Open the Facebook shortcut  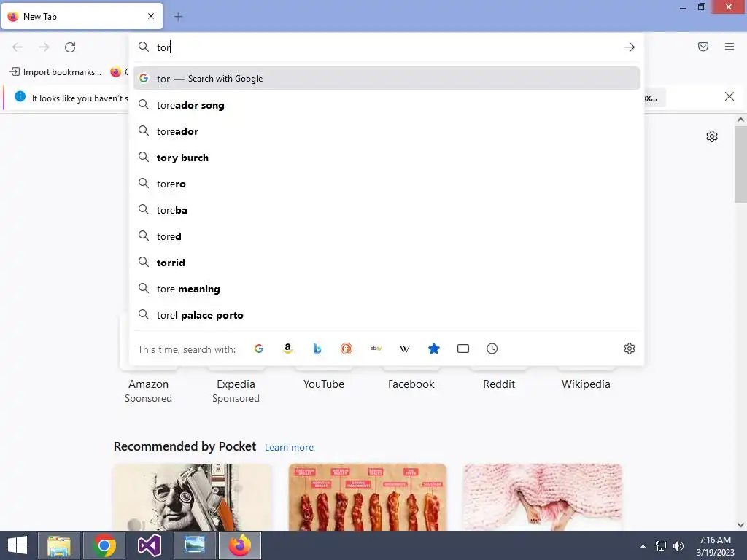pyautogui.click(x=411, y=384)
